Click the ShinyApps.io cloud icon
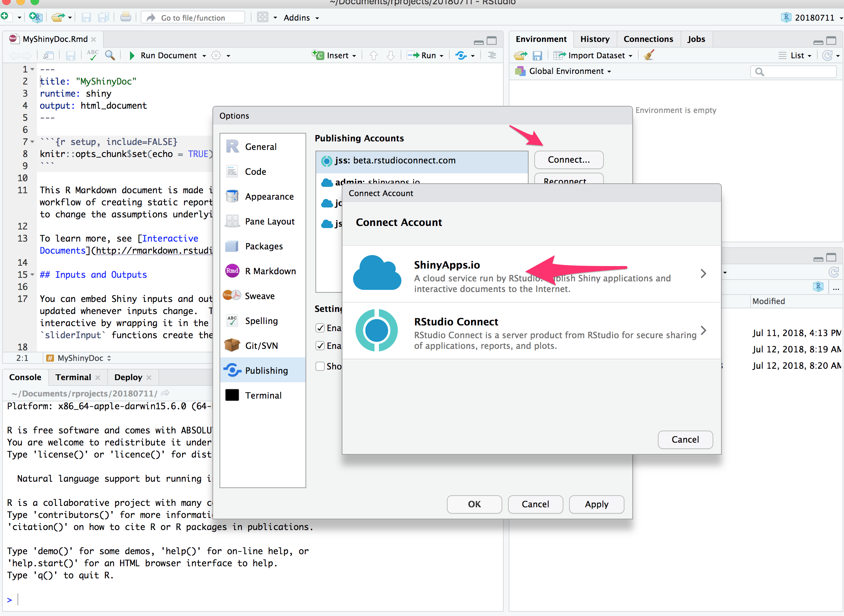 click(x=377, y=273)
